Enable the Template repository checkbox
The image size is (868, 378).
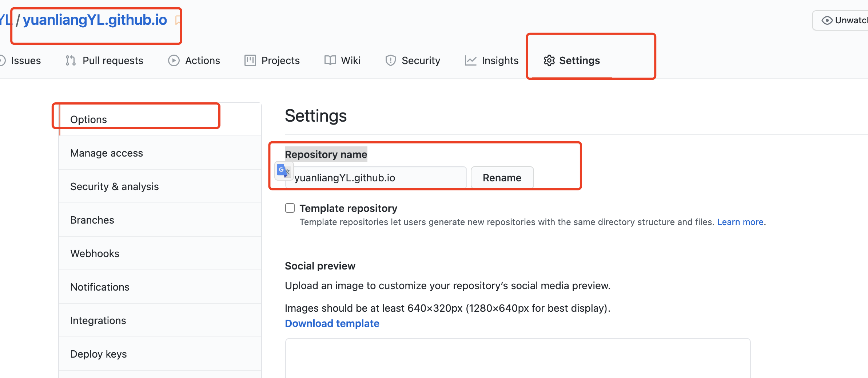(x=290, y=208)
